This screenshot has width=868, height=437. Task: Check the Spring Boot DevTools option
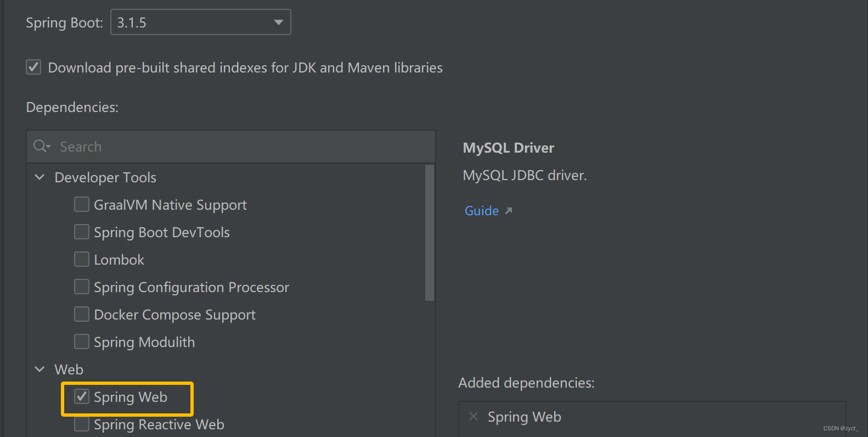coord(82,232)
